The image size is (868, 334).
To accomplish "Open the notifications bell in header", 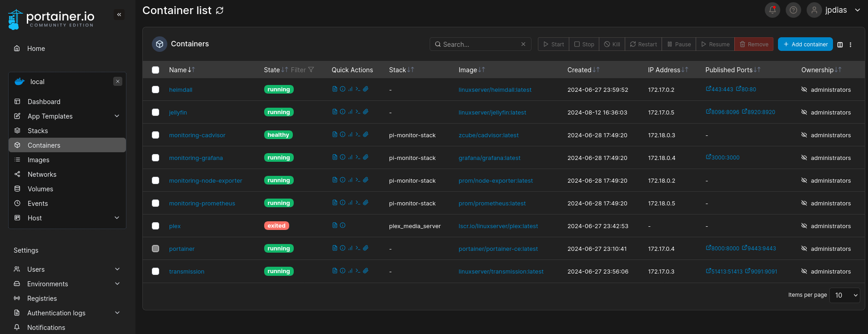I will pos(772,10).
